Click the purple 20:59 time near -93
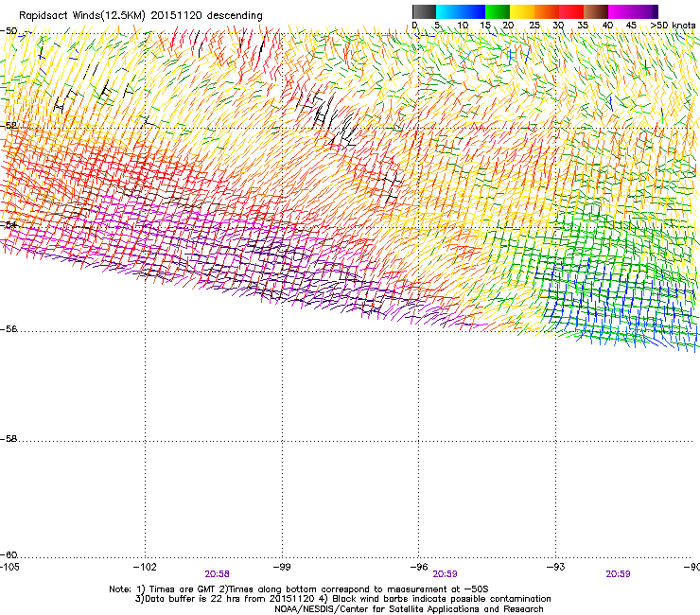This screenshot has width=700, height=615. click(x=618, y=574)
